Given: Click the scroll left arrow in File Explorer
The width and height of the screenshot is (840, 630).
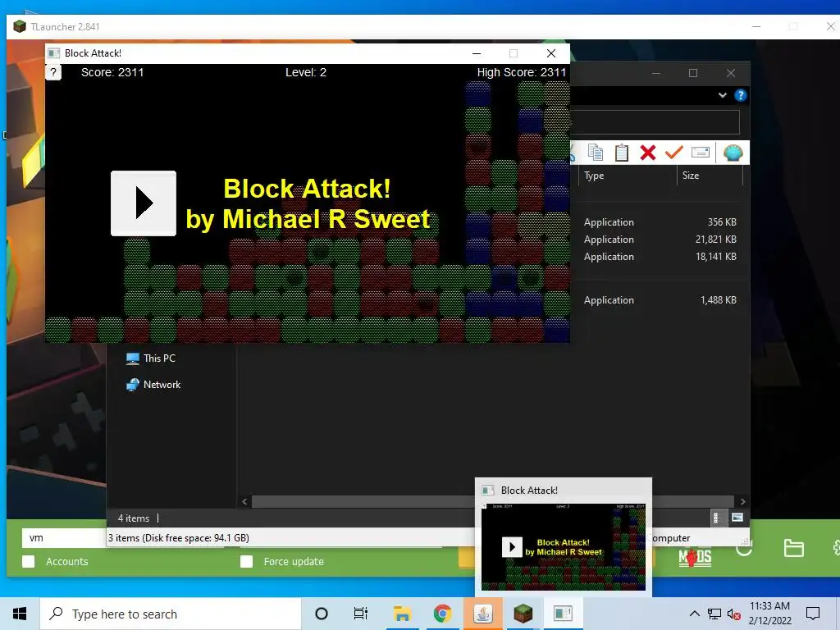Looking at the screenshot, I should pyautogui.click(x=244, y=501).
